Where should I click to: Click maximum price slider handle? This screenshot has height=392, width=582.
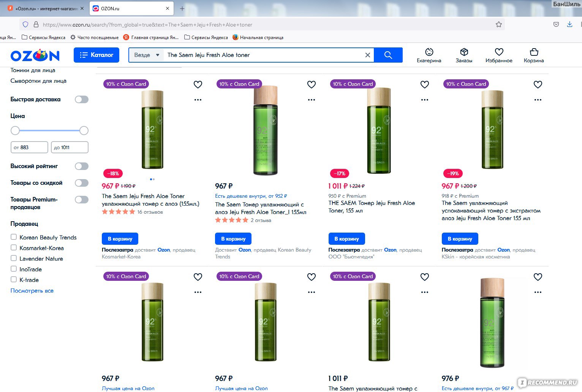tap(84, 131)
